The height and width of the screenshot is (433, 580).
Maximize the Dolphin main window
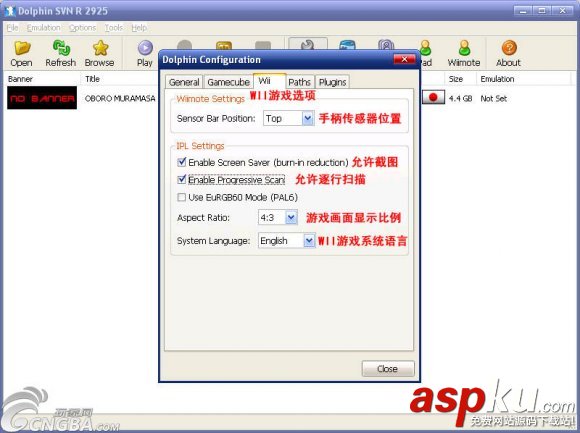(542, 11)
